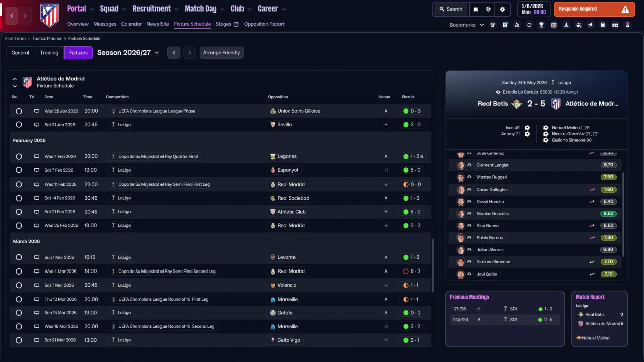The width and height of the screenshot is (644, 362).
Task: Open the Search button
Action: (450, 9)
